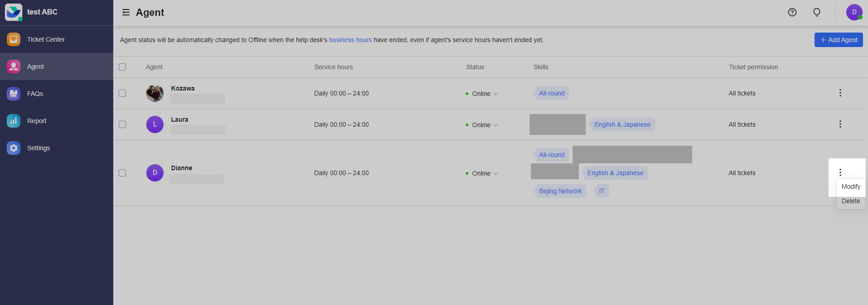Click the Settings sidebar icon
The image size is (868, 305).
[x=14, y=148]
